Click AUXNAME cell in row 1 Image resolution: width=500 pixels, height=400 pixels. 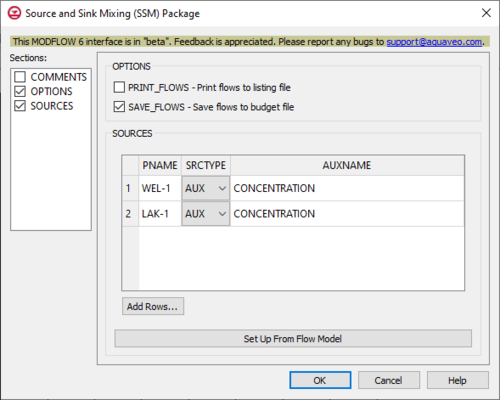point(347,188)
